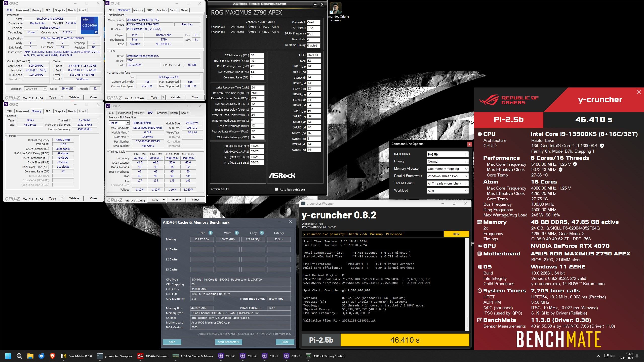Click the y-cruncher command line field
644x362 pixels.
(372, 234)
